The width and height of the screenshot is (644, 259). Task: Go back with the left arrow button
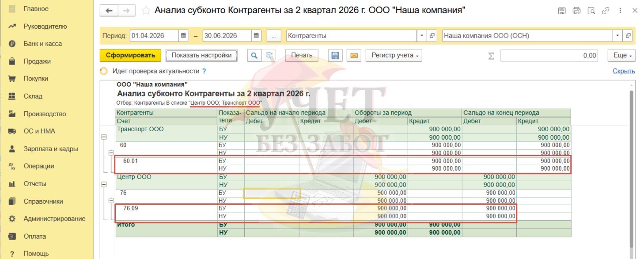coord(109,11)
